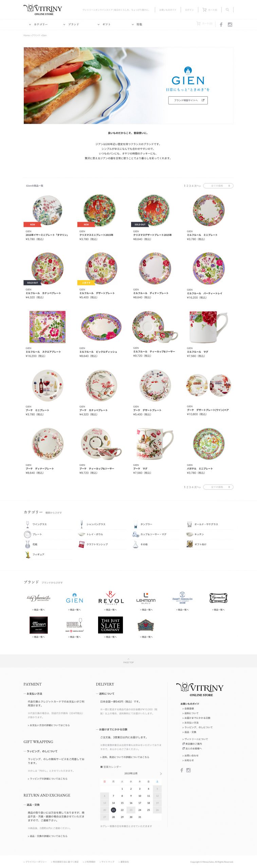Open the Facebook icon in navigation bar
The width and height of the screenshot is (257, 868).
(x=221, y=24)
